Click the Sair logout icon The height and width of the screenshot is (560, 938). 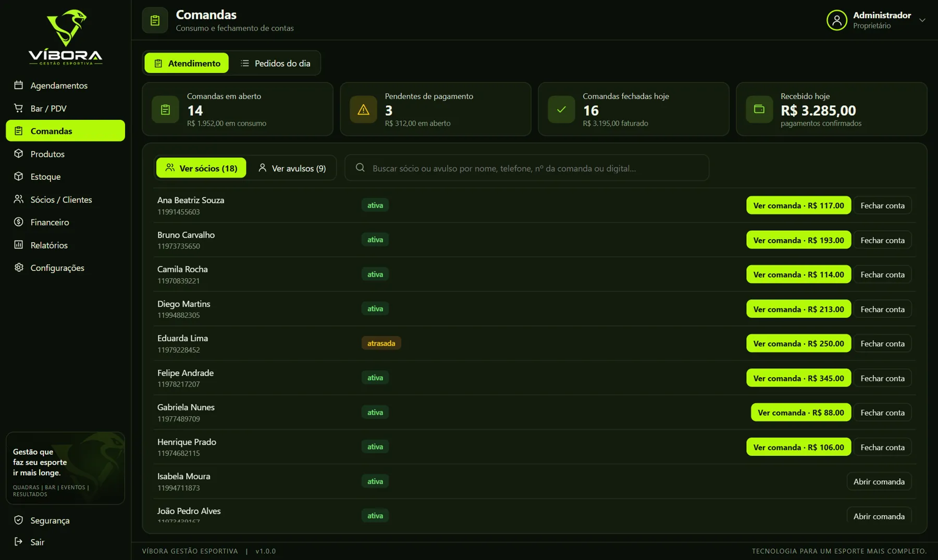click(x=19, y=542)
